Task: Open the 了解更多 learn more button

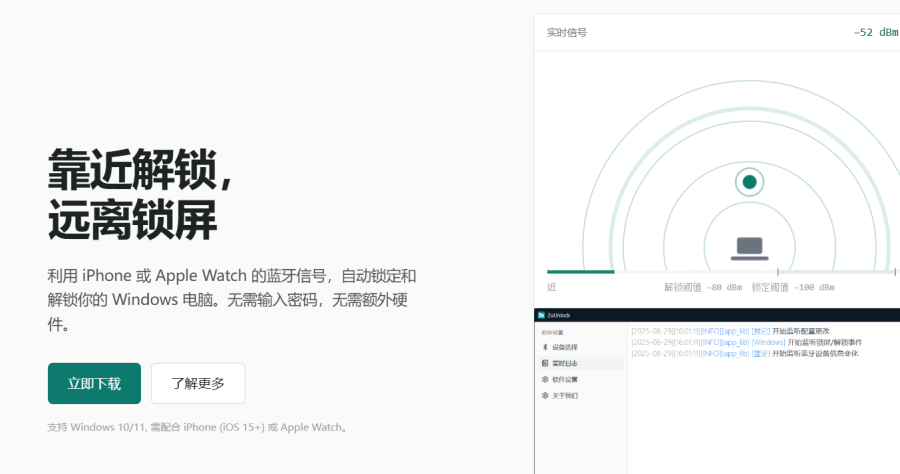Action: (x=198, y=383)
